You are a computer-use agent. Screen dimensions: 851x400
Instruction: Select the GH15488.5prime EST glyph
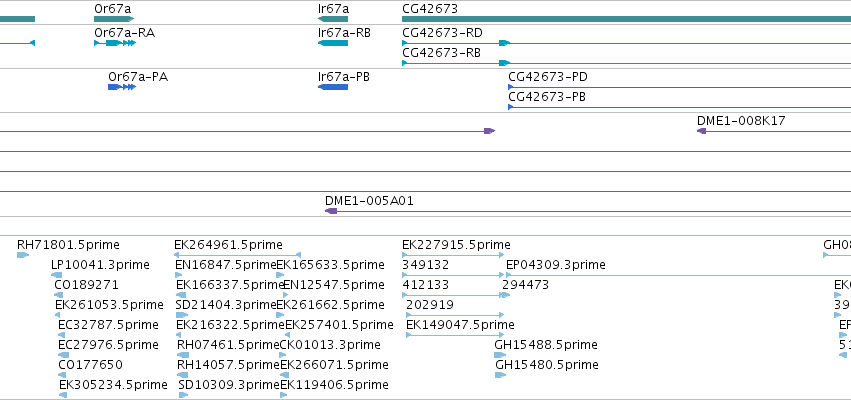pyautogui.click(x=500, y=355)
